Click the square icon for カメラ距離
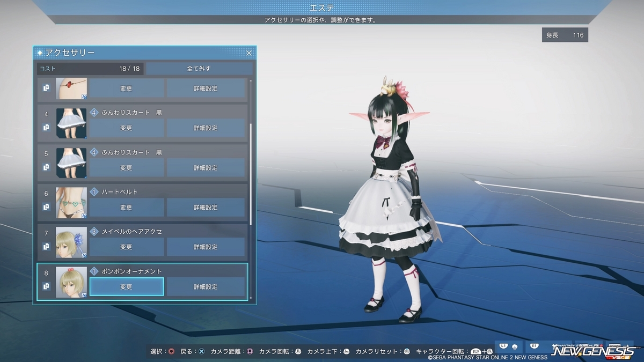 click(250, 352)
